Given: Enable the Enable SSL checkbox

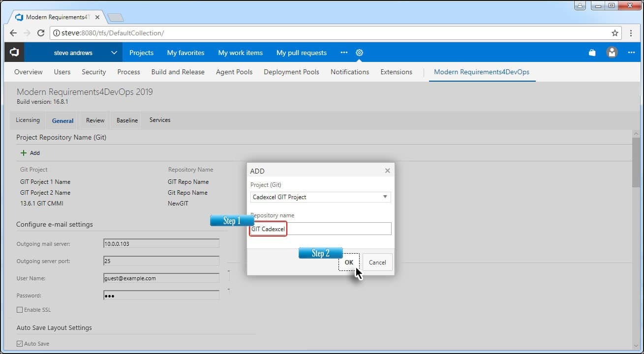Looking at the screenshot, I should click(x=20, y=310).
